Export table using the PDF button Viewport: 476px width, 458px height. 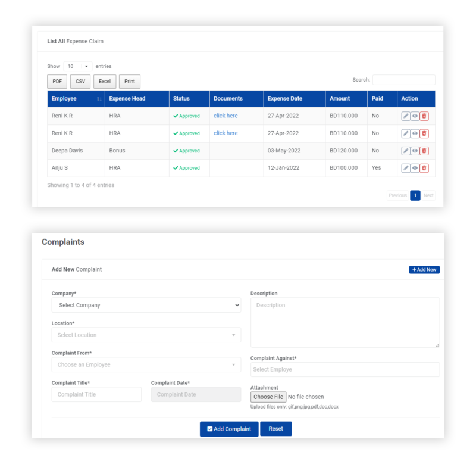[57, 82]
